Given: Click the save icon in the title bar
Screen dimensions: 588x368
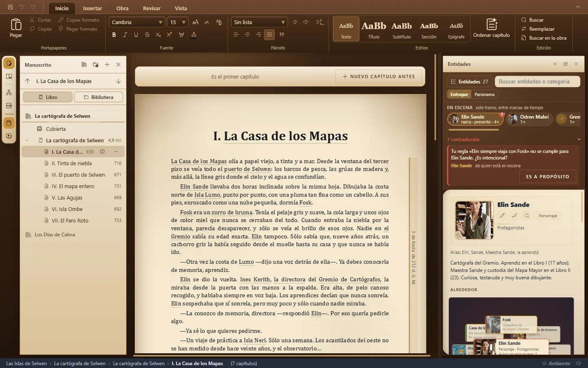Looking at the screenshot, I should [10, 7].
